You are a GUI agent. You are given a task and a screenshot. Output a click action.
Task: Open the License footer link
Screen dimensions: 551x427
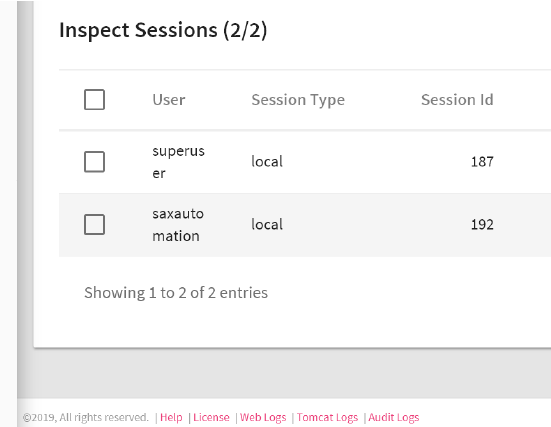tap(211, 417)
